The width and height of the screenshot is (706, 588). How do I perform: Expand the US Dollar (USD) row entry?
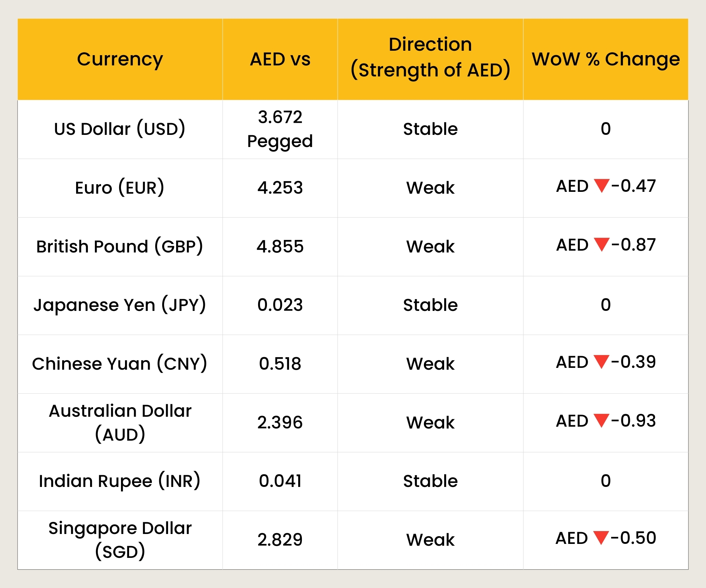pos(120,129)
